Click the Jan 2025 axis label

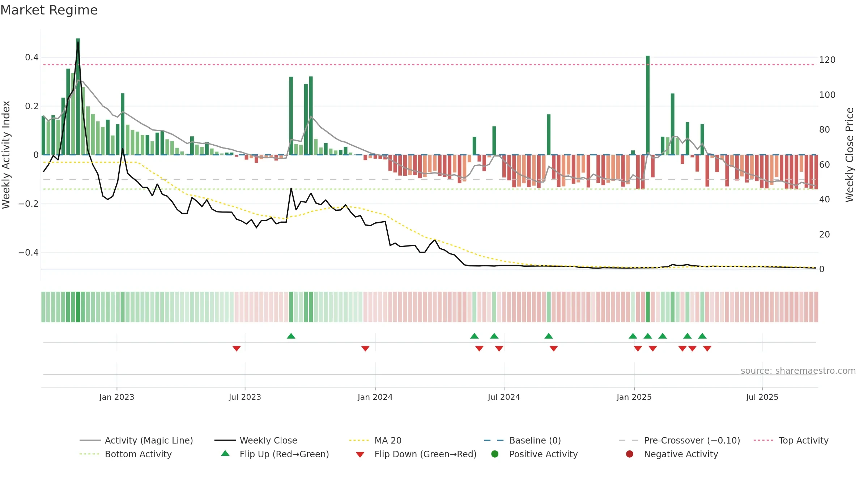pyautogui.click(x=634, y=397)
